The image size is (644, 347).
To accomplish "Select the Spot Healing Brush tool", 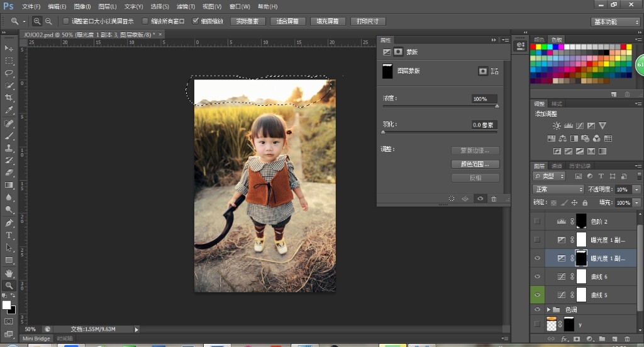I will 9,123.
